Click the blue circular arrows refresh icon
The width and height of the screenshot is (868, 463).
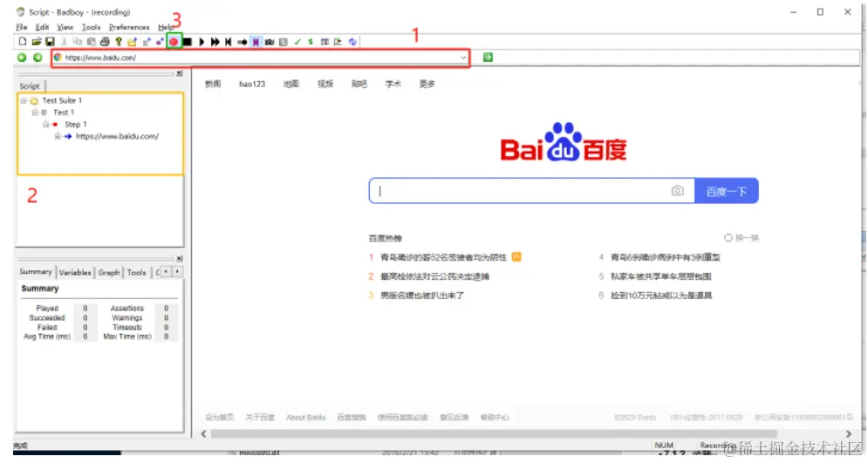coord(352,42)
